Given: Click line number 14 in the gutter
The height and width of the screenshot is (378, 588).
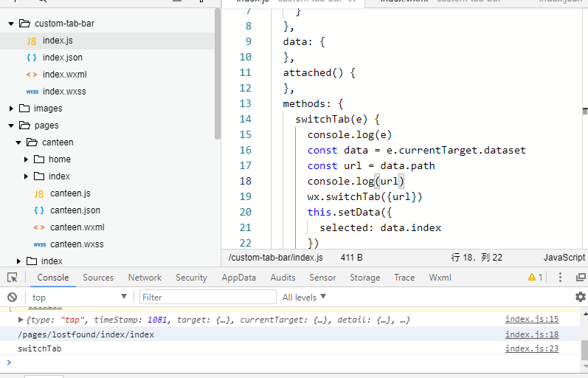Looking at the screenshot, I should 245,119.
